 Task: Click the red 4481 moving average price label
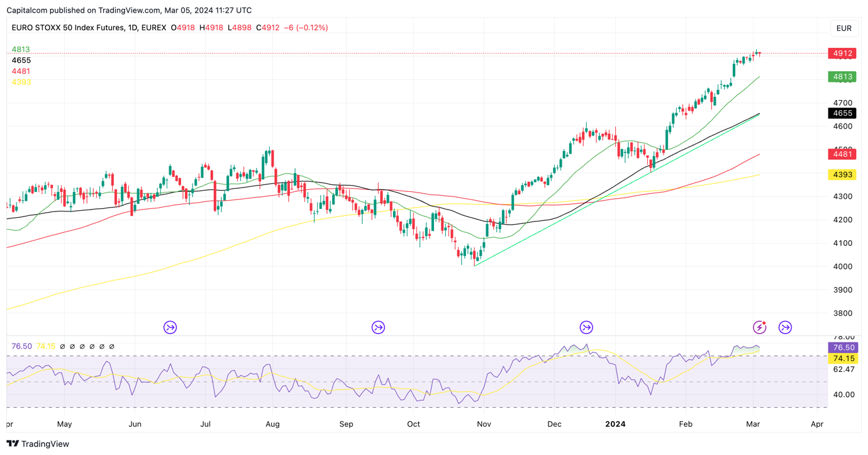coord(842,154)
